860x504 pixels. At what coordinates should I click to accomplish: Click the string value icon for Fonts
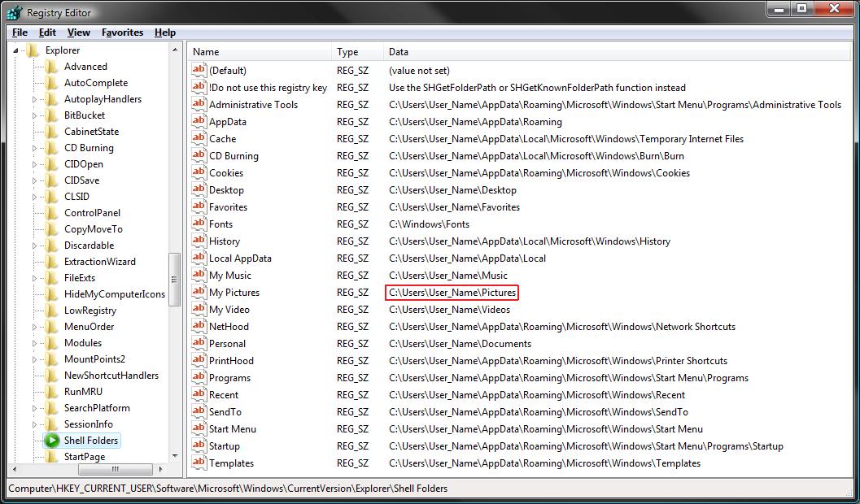199,224
